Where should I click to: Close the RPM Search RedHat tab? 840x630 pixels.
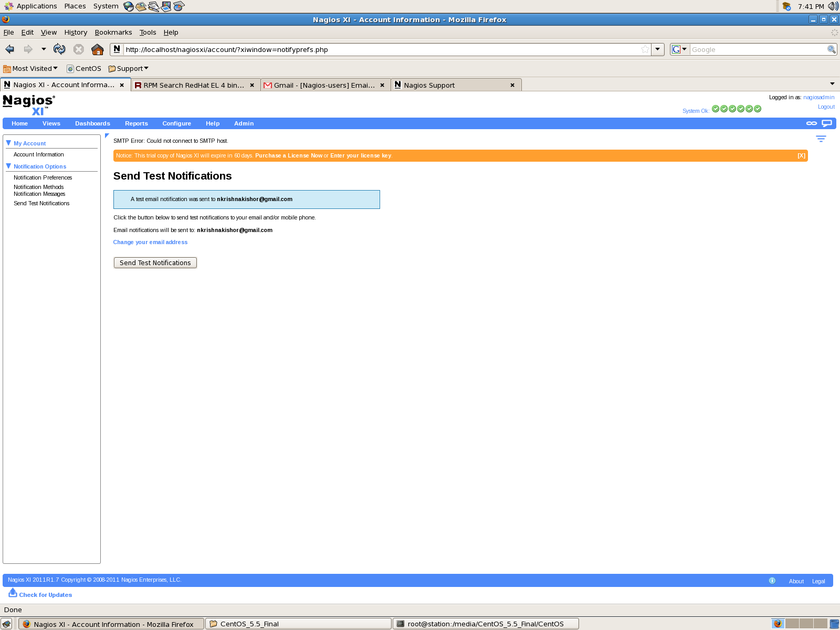pos(252,85)
